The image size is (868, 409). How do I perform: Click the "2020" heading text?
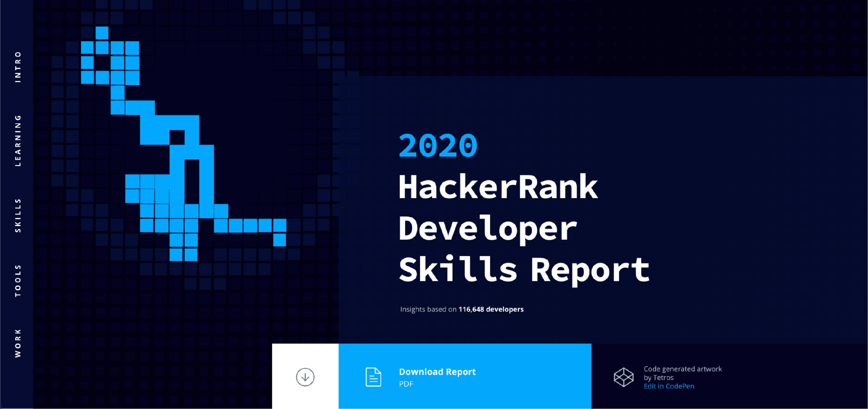coord(438,146)
